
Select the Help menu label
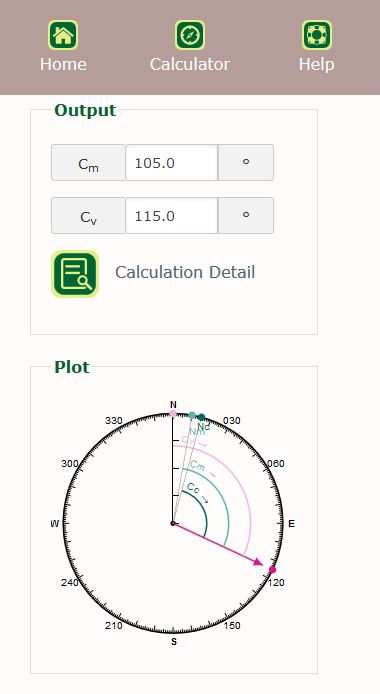[x=317, y=64]
